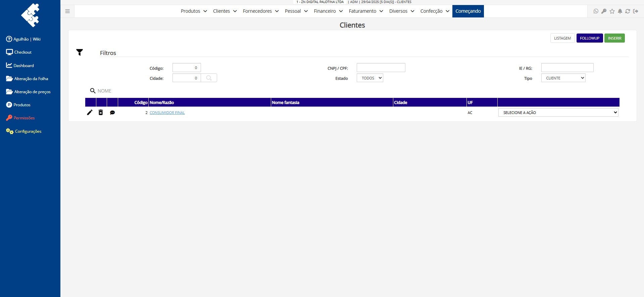644x297 pixels.
Task: Click the Cidade column header
Action: pyautogui.click(x=430, y=102)
